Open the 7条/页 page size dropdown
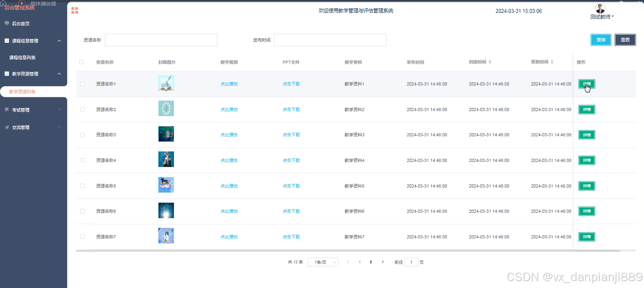Screen dimensions: 644x288 pos(323,262)
